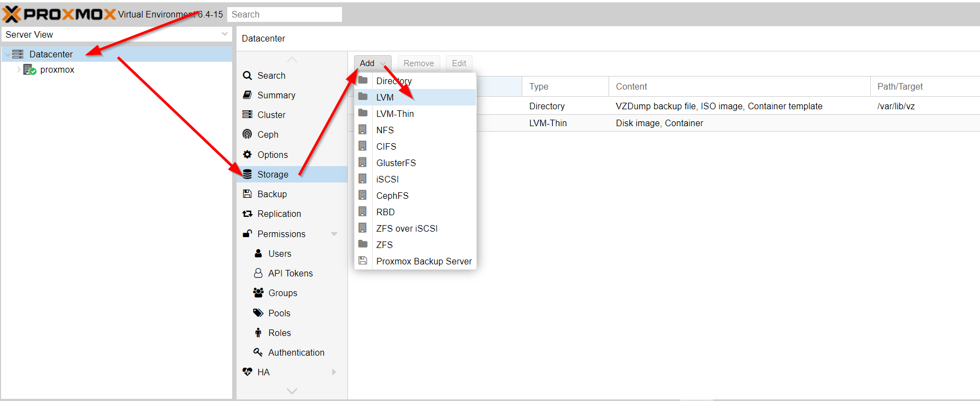
Task: Collapse the Datacenter tree node
Action: (x=7, y=54)
